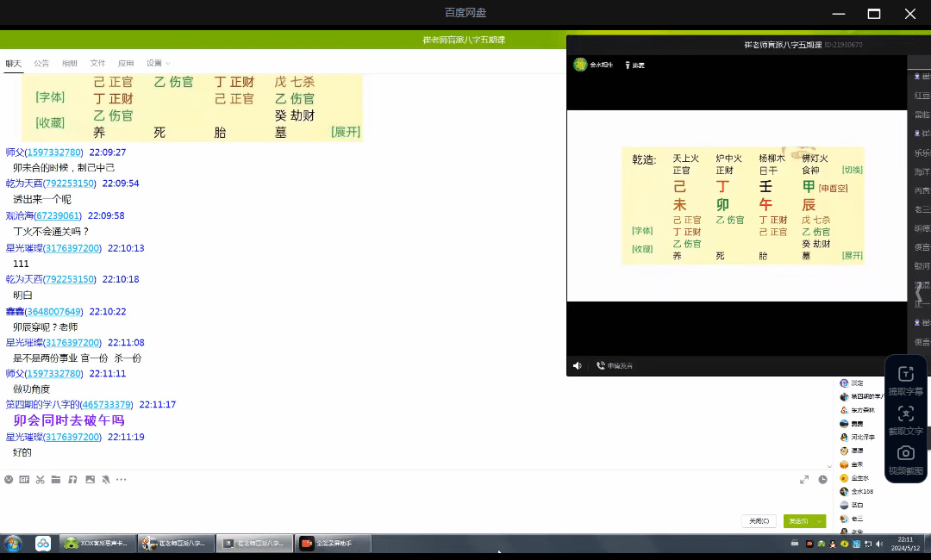Image resolution: width=931 pixels, height=560 pixels.
Task: Select the scissors screenshot tool
Action: point(40,480)
